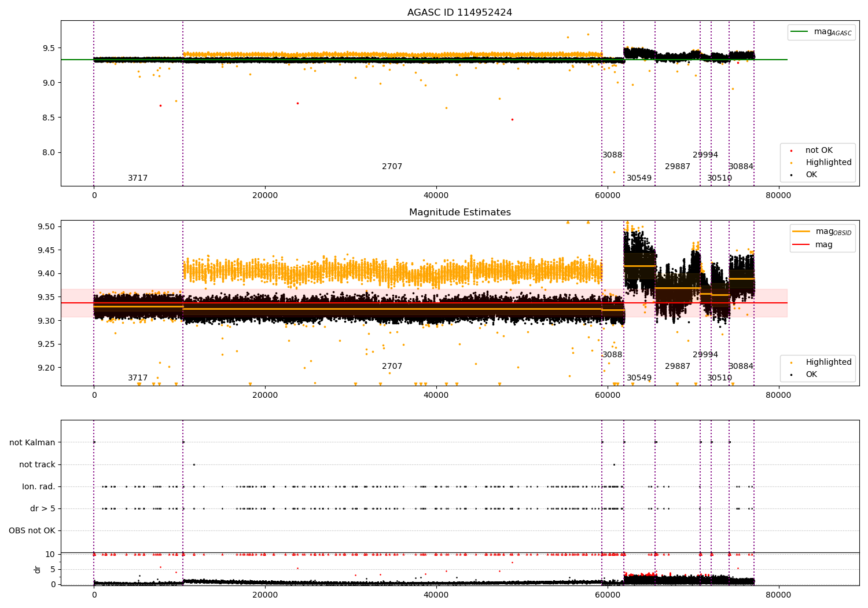Click the 9.0 y-axis tick label
Viewport: 868px width, 608px height.
49,83
